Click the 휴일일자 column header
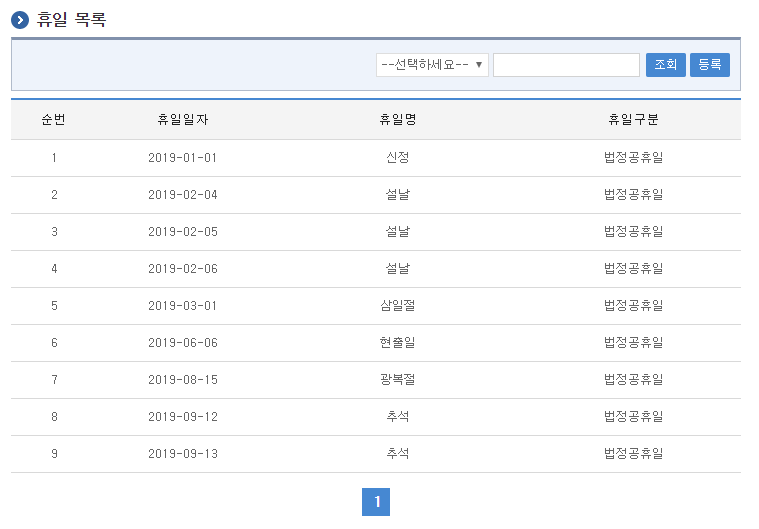This screenshot has width=759, height=529. 182,120
